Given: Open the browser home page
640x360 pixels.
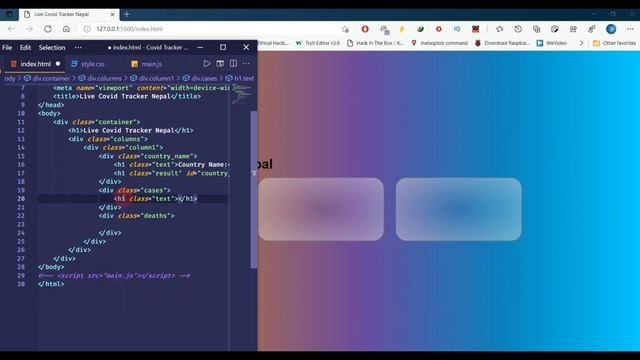Looking at the screenshot, I should click(x=66, y=29).
